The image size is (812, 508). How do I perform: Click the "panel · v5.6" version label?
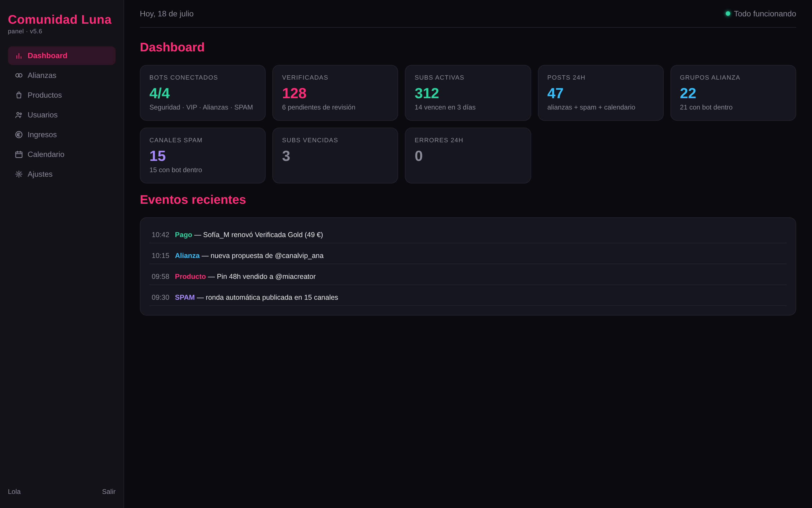coord(25,31)
